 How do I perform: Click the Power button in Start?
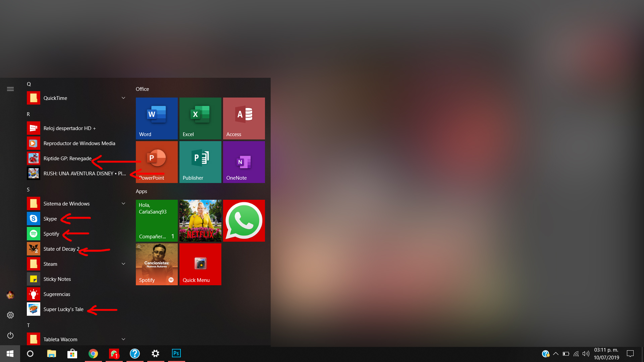[10, 335]
